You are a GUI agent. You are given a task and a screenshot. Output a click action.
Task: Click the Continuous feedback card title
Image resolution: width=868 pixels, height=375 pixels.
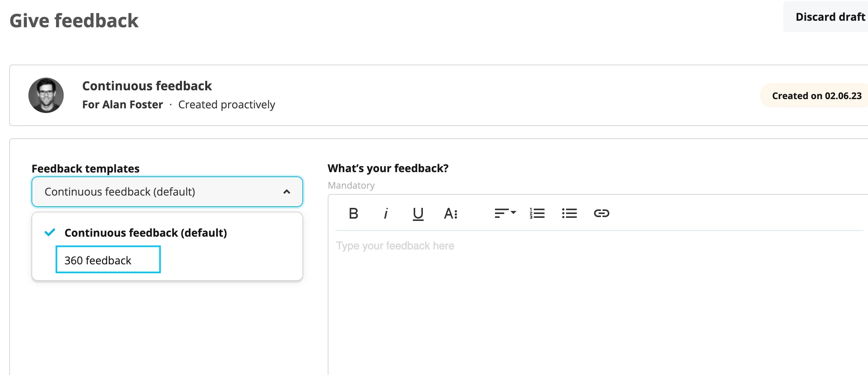click(x=147, y=86)
